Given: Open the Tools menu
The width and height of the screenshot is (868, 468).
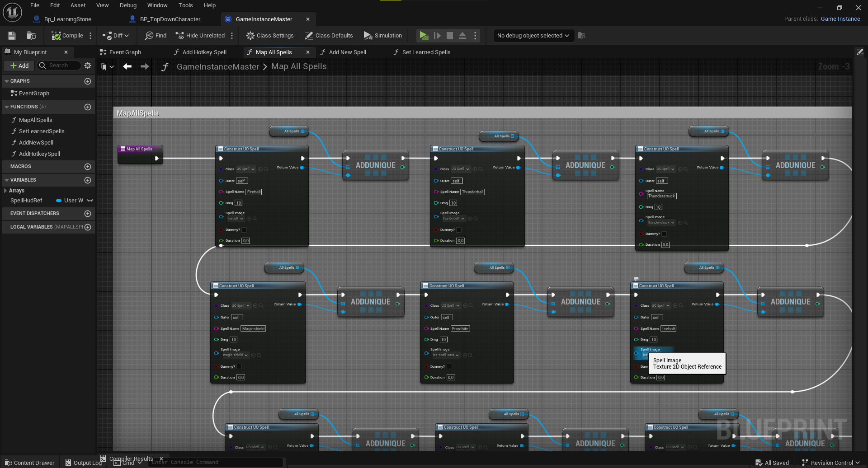Looking at the screenshot, I should point(185,5).
